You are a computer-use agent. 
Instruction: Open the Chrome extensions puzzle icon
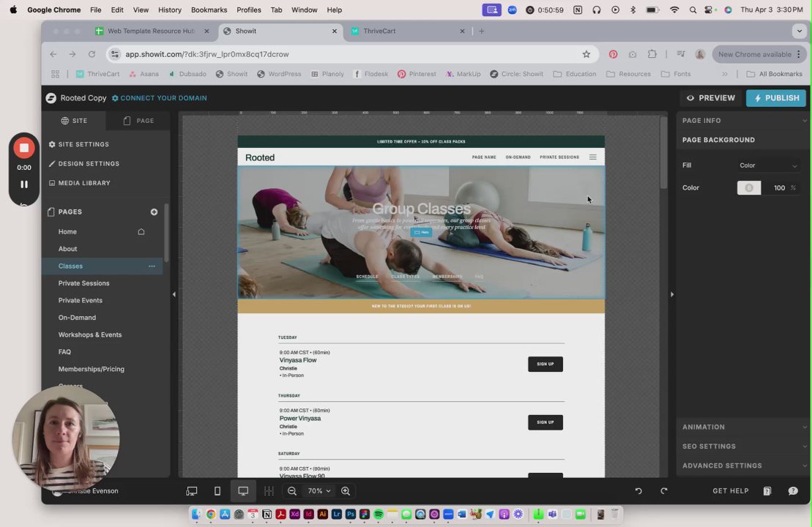(x=652, y=54)
